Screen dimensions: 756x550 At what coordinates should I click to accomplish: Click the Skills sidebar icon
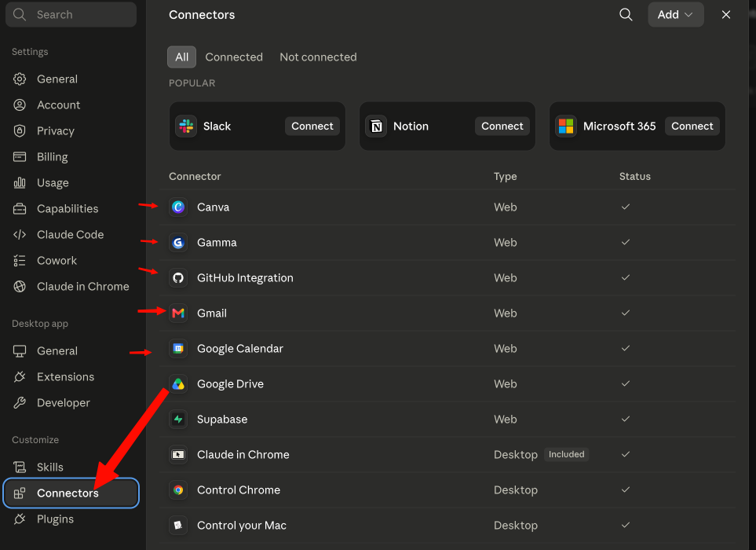pyautogui.click(x=20, y=467)
